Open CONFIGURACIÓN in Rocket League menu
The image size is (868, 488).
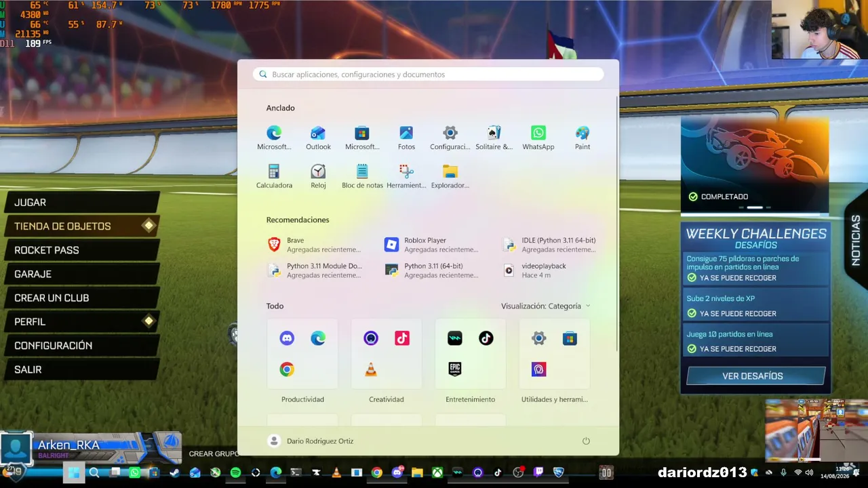(x=81, y=346)
